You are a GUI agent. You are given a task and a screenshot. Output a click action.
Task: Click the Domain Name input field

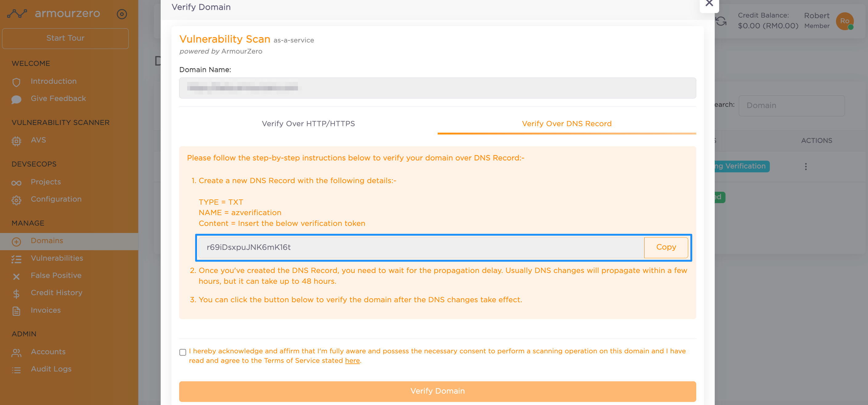[x=437, y=88]
